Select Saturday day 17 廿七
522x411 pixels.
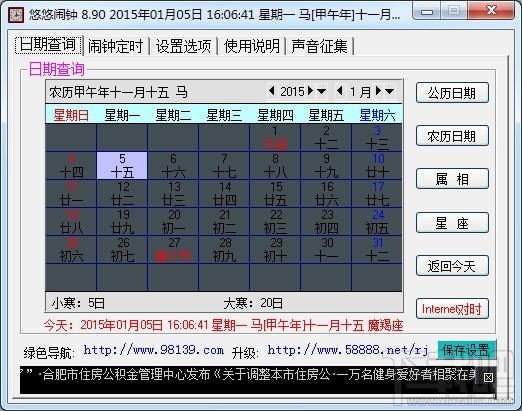(x=377, y=193)
